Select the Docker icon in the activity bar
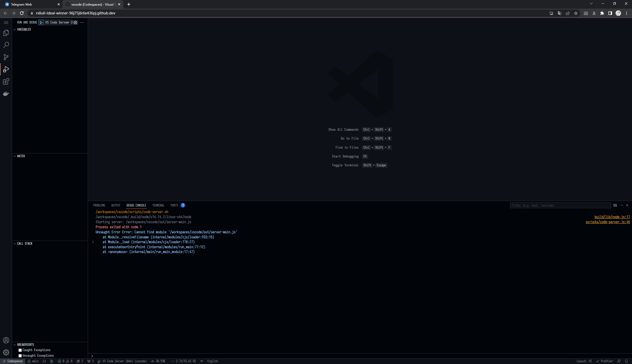 [6, 94]
